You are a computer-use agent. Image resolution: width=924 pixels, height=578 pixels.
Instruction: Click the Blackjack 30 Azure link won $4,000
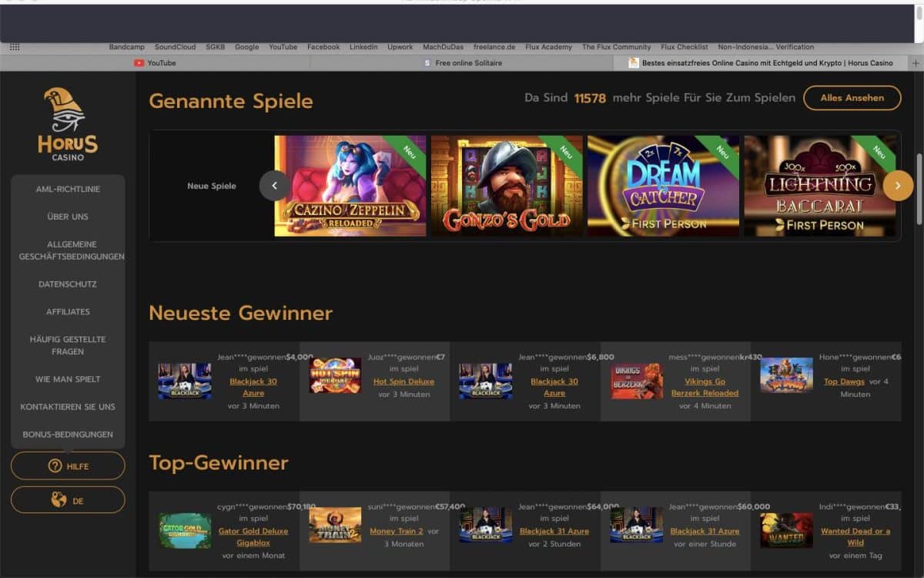click(x=253, y=387)
